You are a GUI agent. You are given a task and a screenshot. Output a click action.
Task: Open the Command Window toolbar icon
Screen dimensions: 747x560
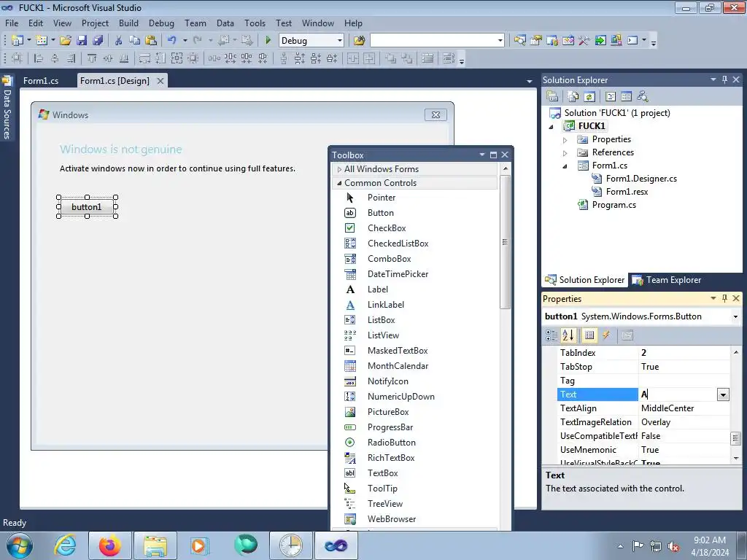[632, 41]
